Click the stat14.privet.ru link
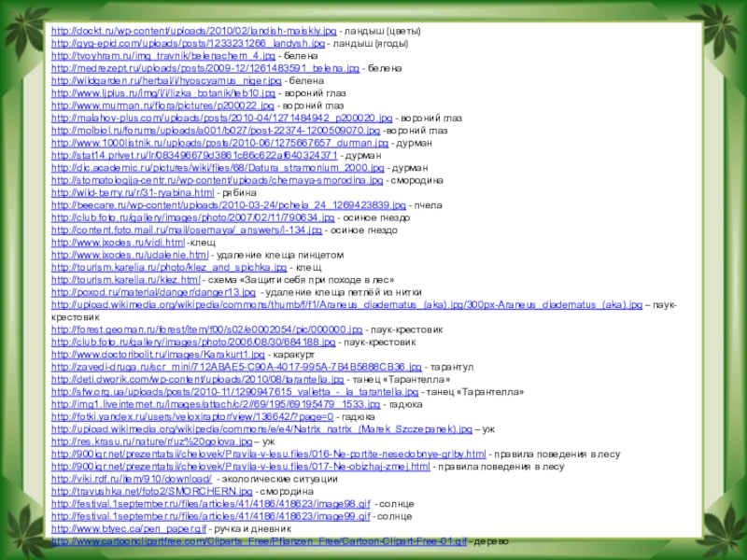 pos(194,155)
